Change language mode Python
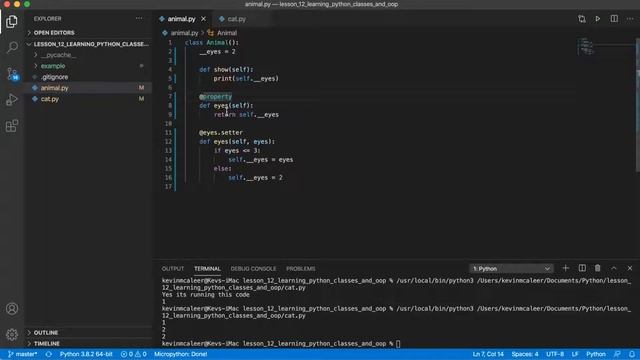 coord(596,354)
